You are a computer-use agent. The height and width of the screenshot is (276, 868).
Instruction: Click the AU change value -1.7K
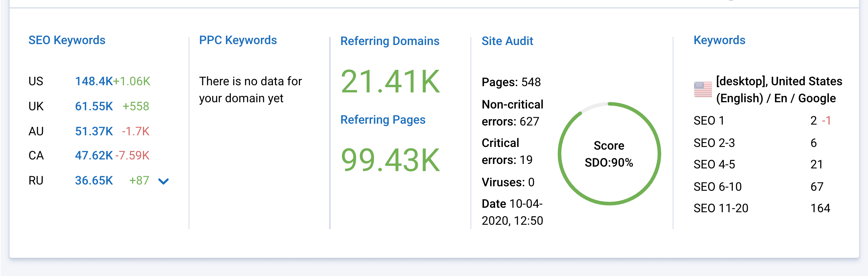point(135,131)
